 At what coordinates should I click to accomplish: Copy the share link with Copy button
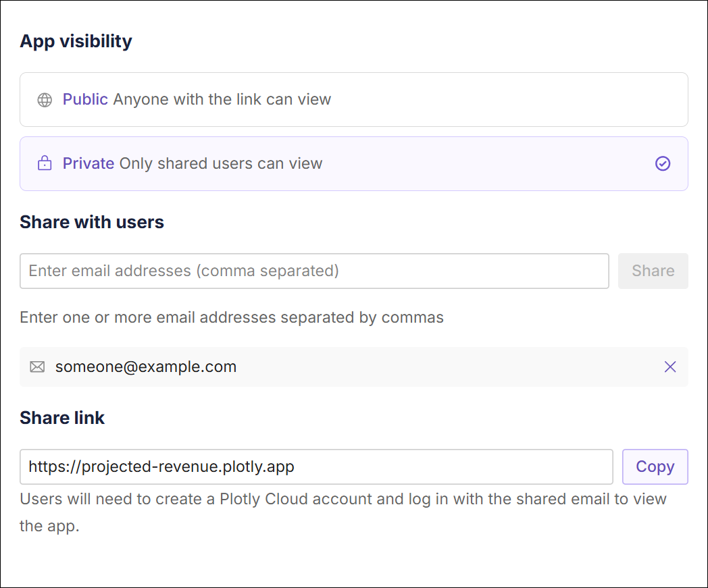[655, 467]
